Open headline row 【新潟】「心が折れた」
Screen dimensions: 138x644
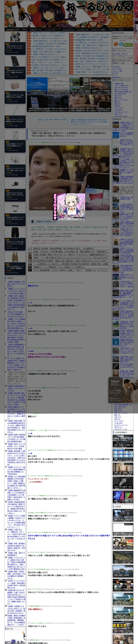(x=69, y=252)
